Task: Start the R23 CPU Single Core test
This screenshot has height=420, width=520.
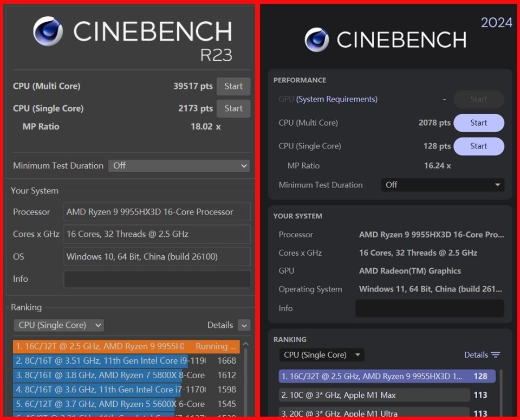Action: point(233,108)
